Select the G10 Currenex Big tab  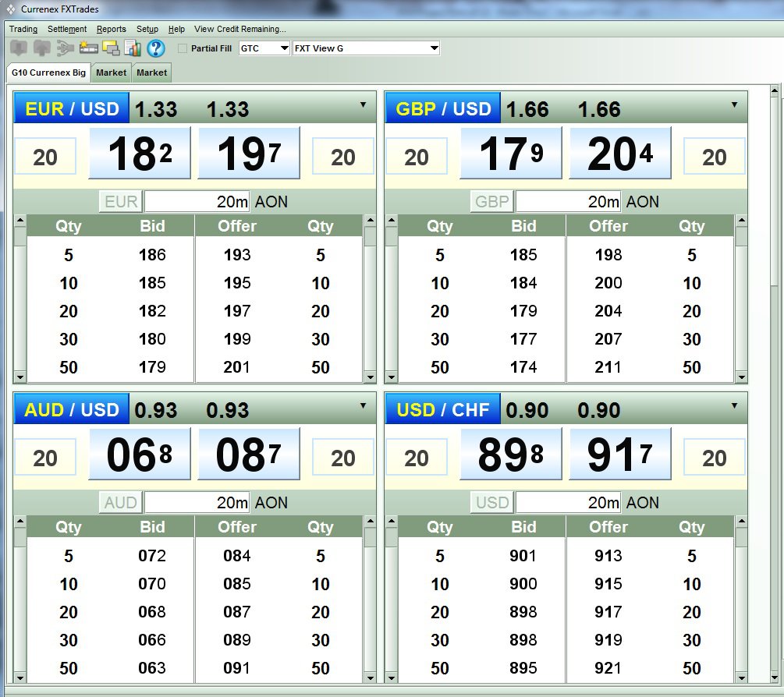(x=48, y=73)
